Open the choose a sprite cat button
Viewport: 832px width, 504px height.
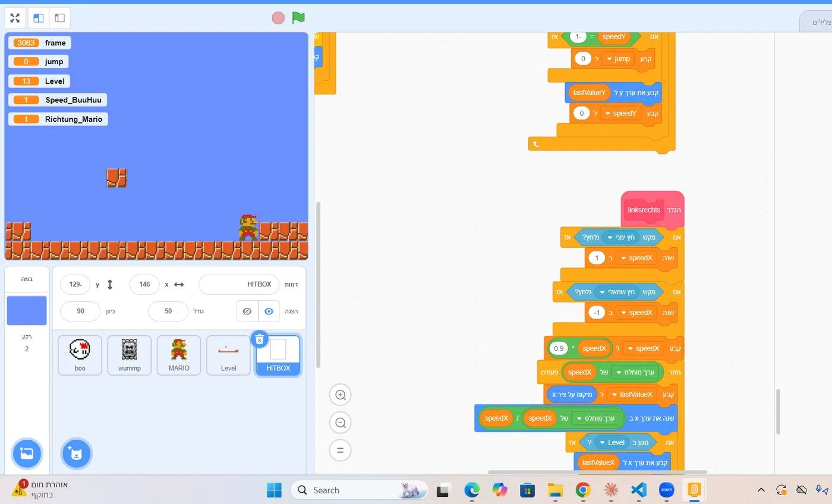pos(76,453)
